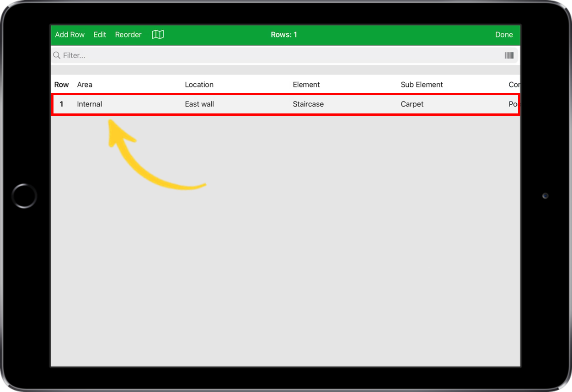Select Reorder in the top bar
This screenshot has width=572, height=392.
[x=128, y=34]
